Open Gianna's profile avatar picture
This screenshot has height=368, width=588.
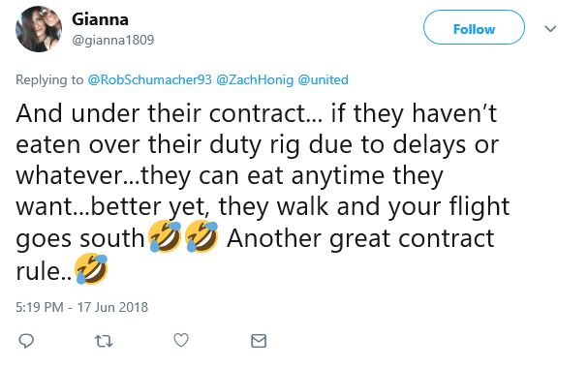(39, 29)
